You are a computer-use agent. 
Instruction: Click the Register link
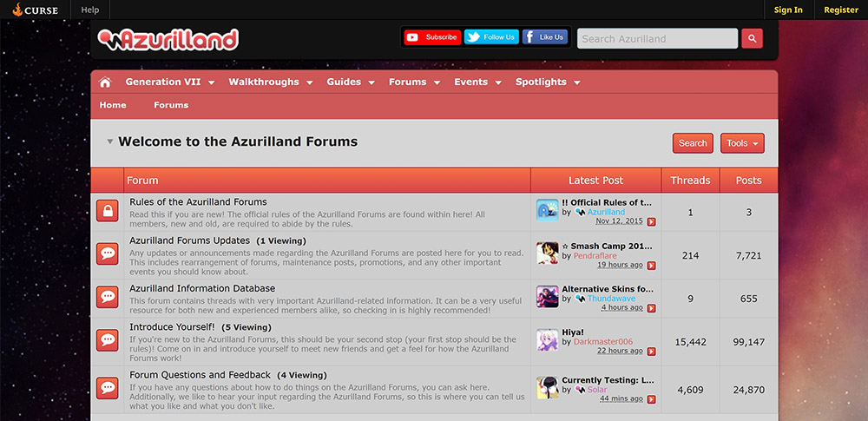click(841, 10)
